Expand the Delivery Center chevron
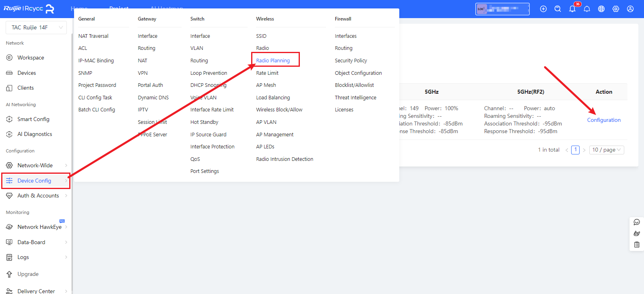The height and width of the screenshot is (294, 644). tap(66, 291)
